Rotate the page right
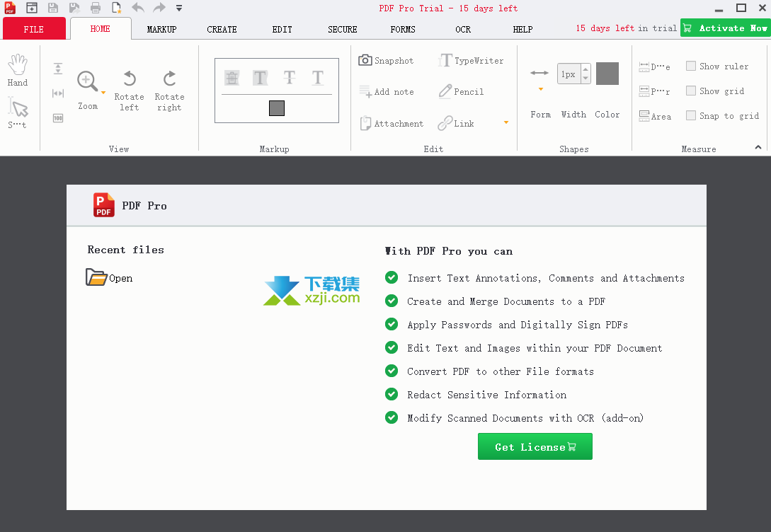 [170, 91]
